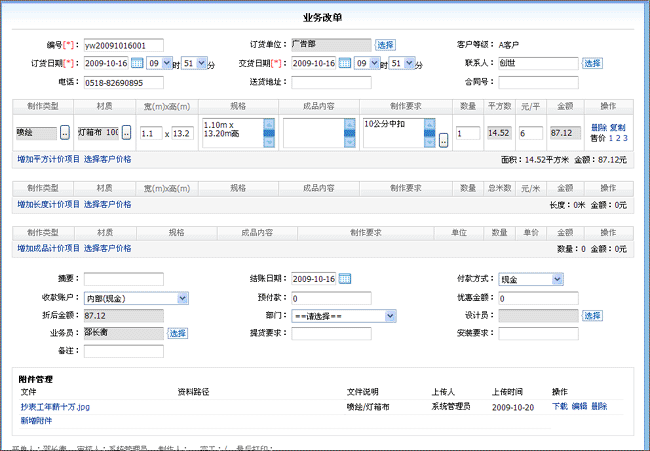
Task: Focus the 安装要求 input field
Action: pyautogui.click(x=538, y=333)
